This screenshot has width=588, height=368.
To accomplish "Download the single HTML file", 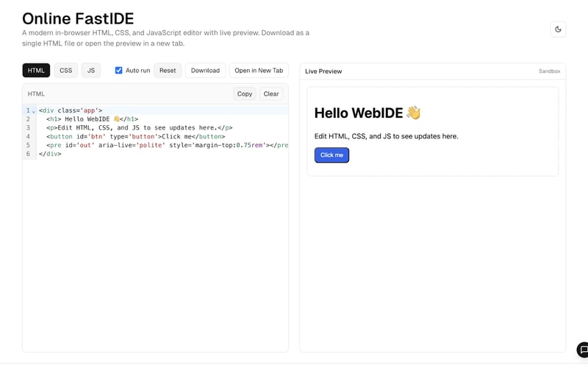I will tap(205, 70).
